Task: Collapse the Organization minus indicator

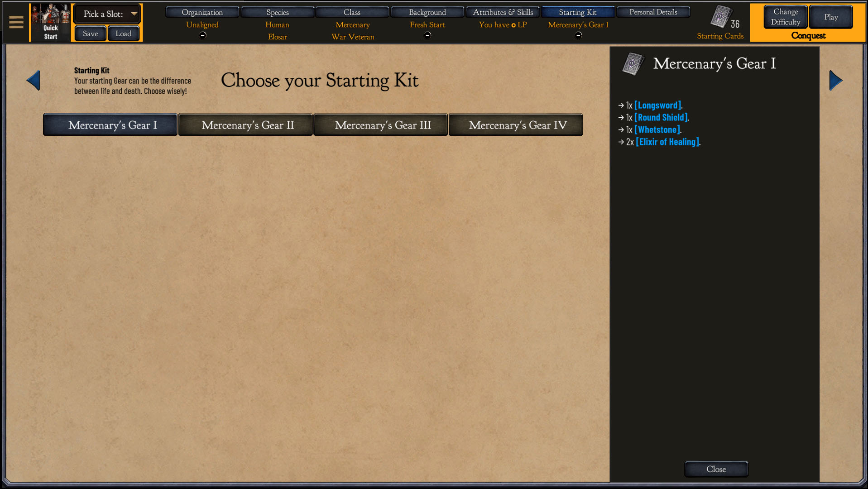Action: coord(202,35)
